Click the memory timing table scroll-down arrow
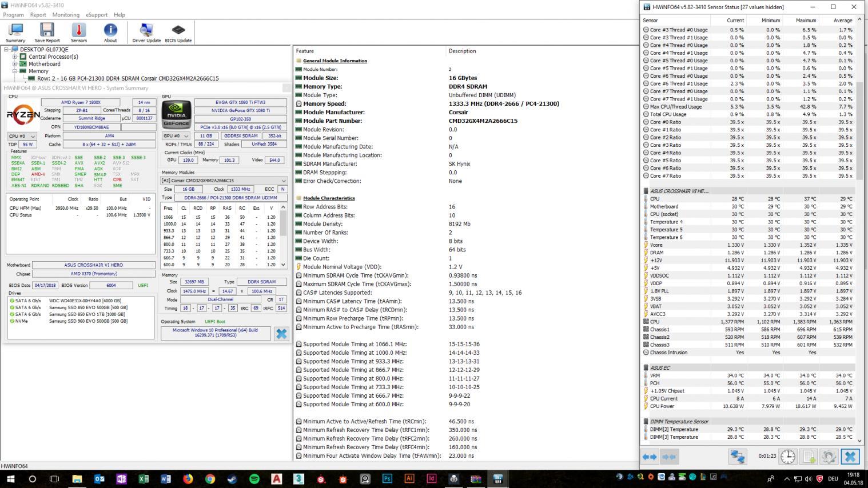 coord(283,265)
